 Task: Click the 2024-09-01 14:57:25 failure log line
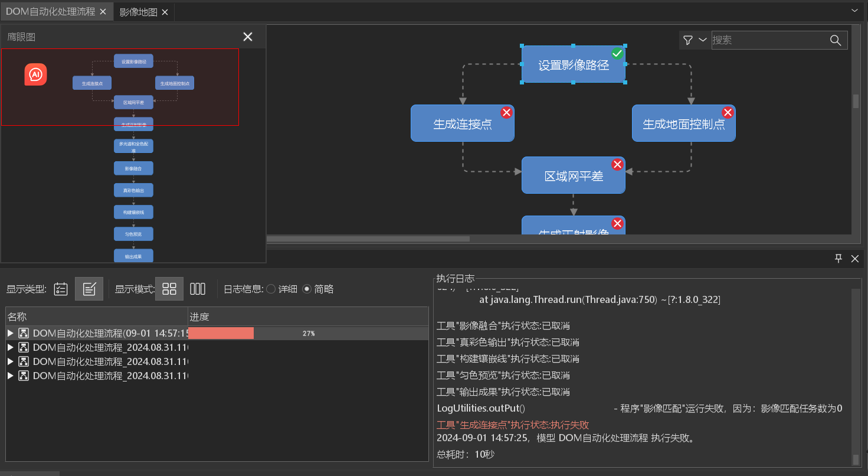[565, 438]
